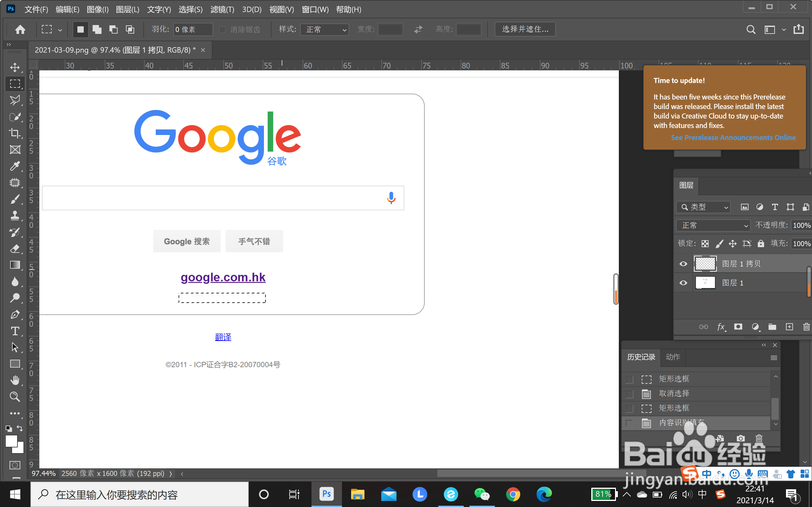Select the Horizontal Type tool
The image size is (812, 507).
[x=15, y=331]
